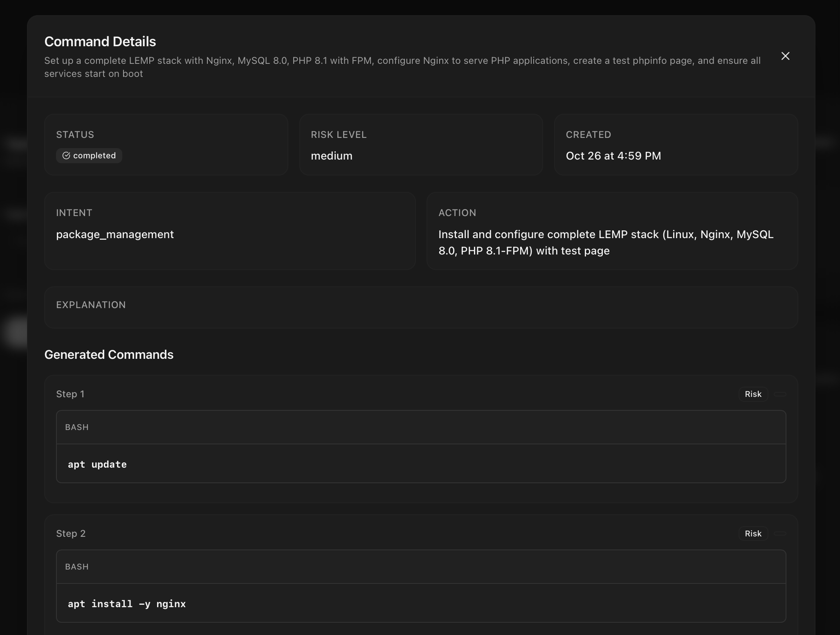
Task: Click the Oct 26 created timestamp
Action: point(613,156)
